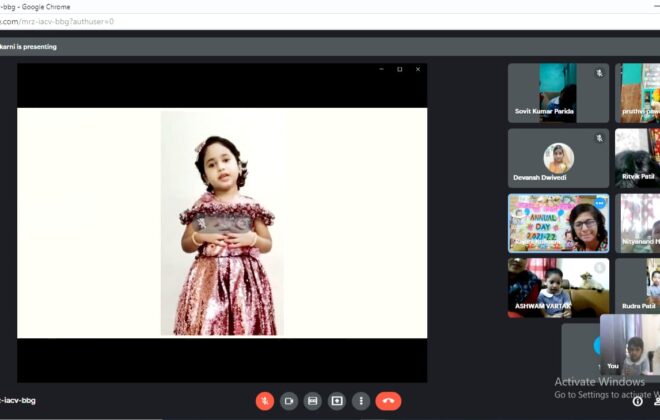Click the Present now screen icon
660x420 pixels.
[337, 401]
